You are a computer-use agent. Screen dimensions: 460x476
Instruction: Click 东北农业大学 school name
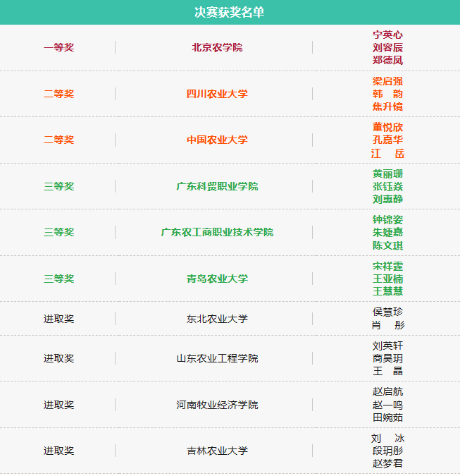point(217,319)
